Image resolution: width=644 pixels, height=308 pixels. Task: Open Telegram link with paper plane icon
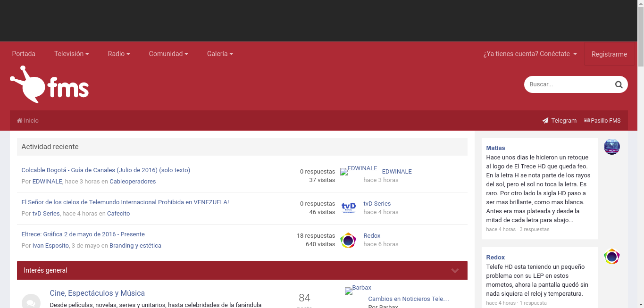pyautogui.click(x=559, y=121)
